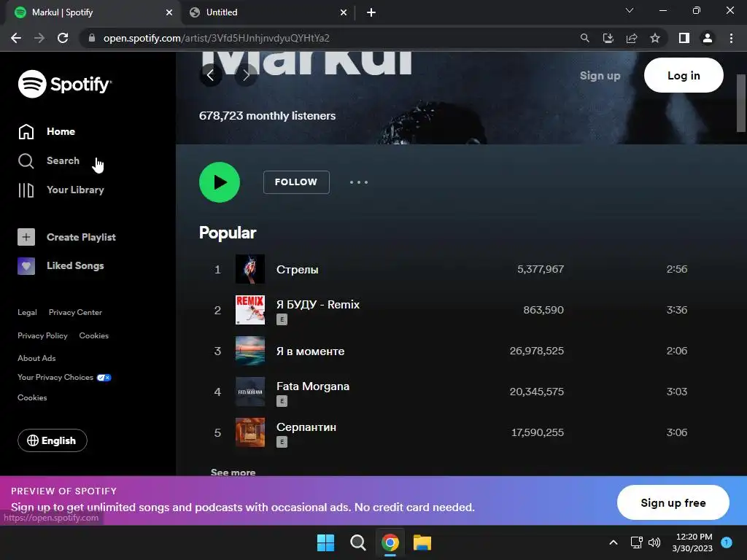This screenshot has width=747, height=560.
Task: Open Windows taskbar search
Action: click(x=357, y=542)
